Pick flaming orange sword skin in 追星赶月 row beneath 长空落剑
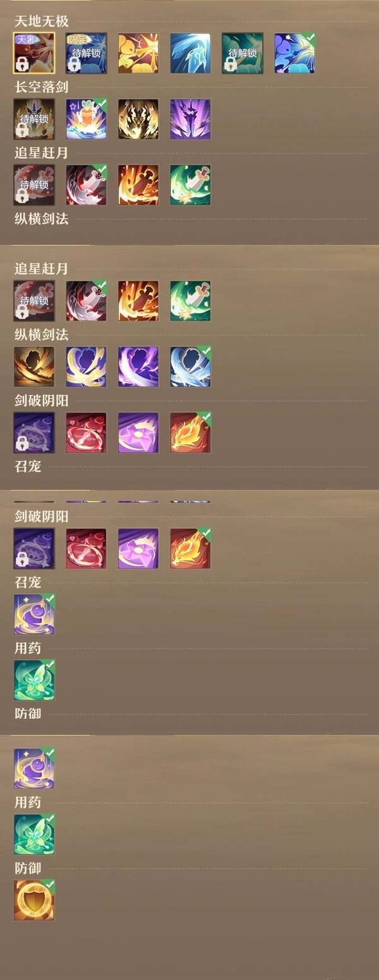Screen dimensions: 379x980 point(138,185)
